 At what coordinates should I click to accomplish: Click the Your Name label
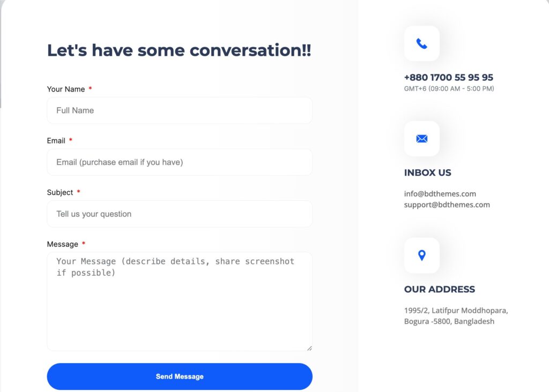click(x=66, y=89)
